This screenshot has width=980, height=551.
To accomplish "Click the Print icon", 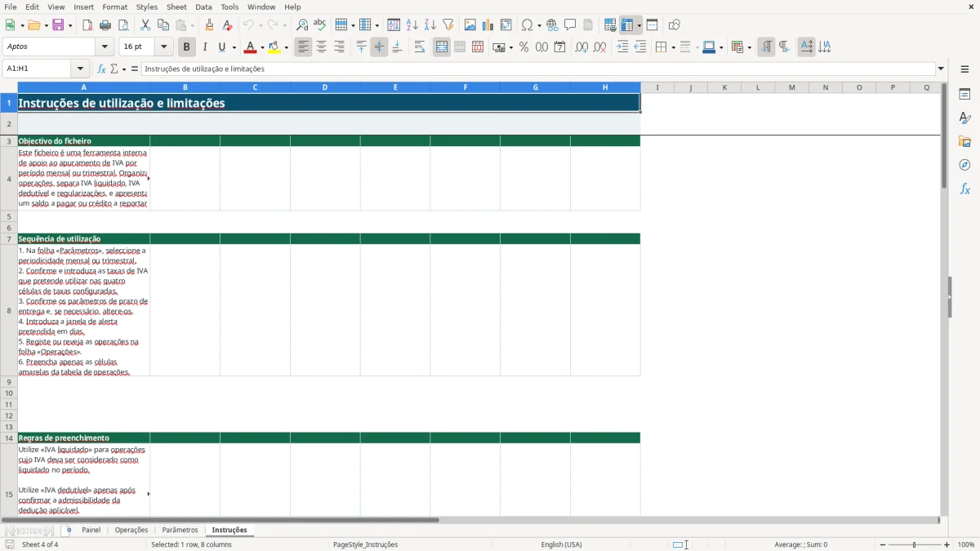I will click(x=105, y=25).
